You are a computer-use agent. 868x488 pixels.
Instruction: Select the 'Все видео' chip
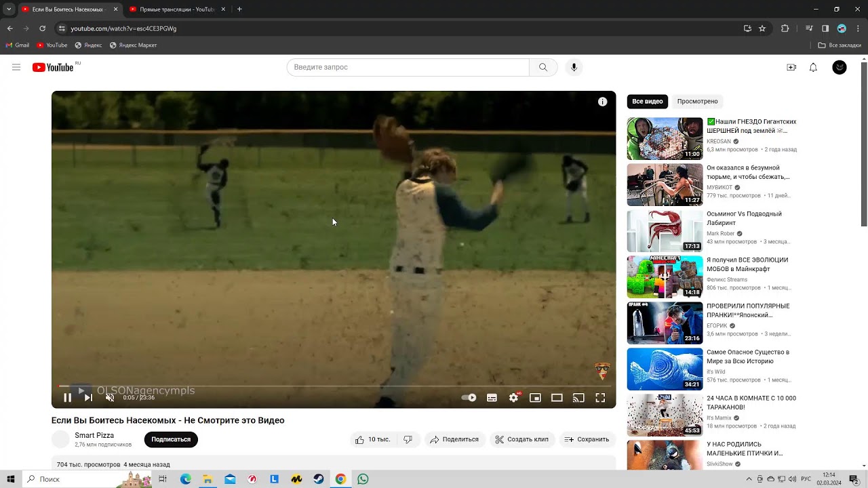(648, 102)
